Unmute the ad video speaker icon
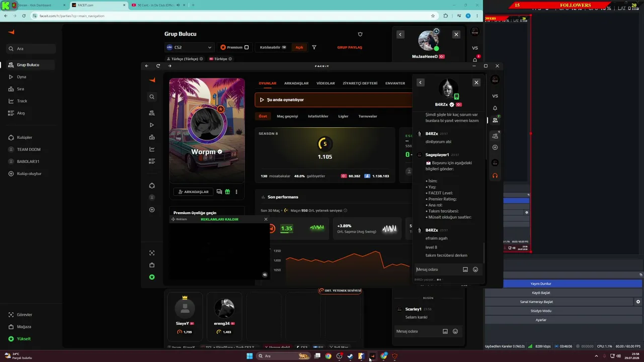The height and width of the screenshot is (362, 644). 265,275
